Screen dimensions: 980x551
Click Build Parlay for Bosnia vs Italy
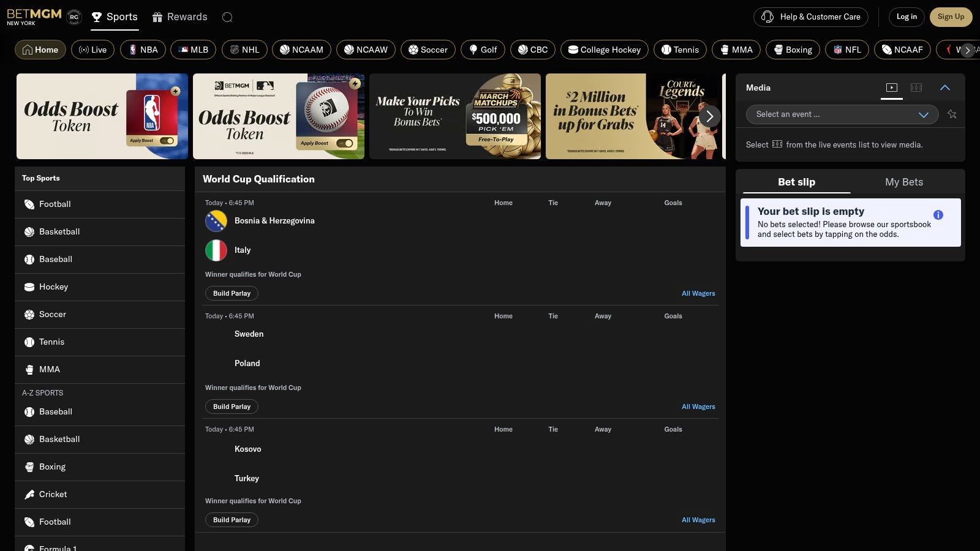coord(232,293)
